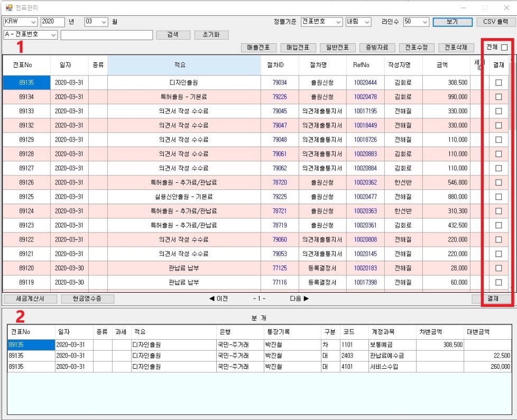This screenshot has width=517, height=420.
Task: Click the 보기 button
Action: [453, 22]
